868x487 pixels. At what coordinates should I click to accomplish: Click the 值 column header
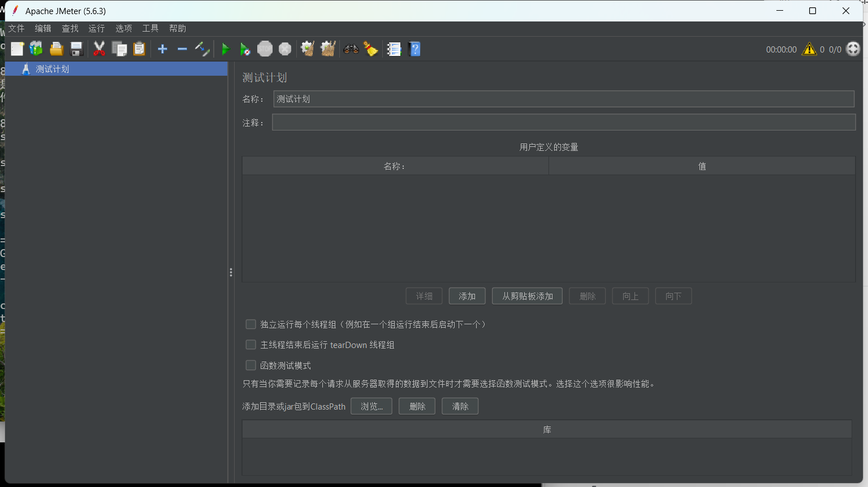click(x=702, y=166)
